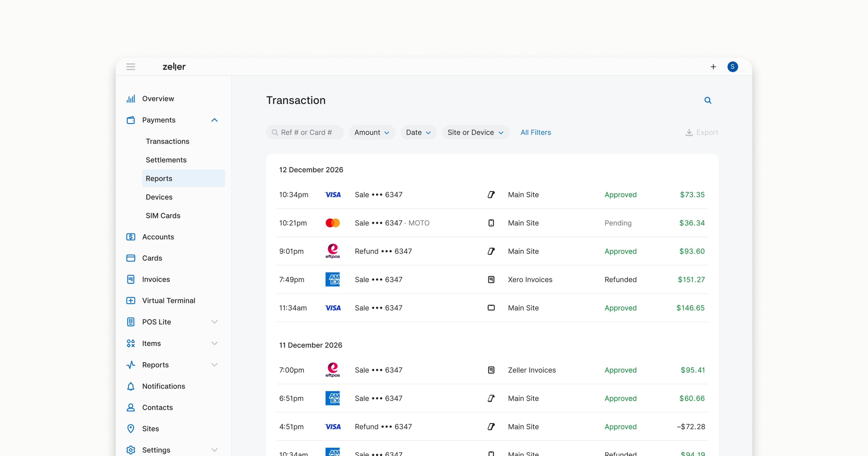
Task: Click the terminal icon on 10:34pm row
Action: [491, 195]
